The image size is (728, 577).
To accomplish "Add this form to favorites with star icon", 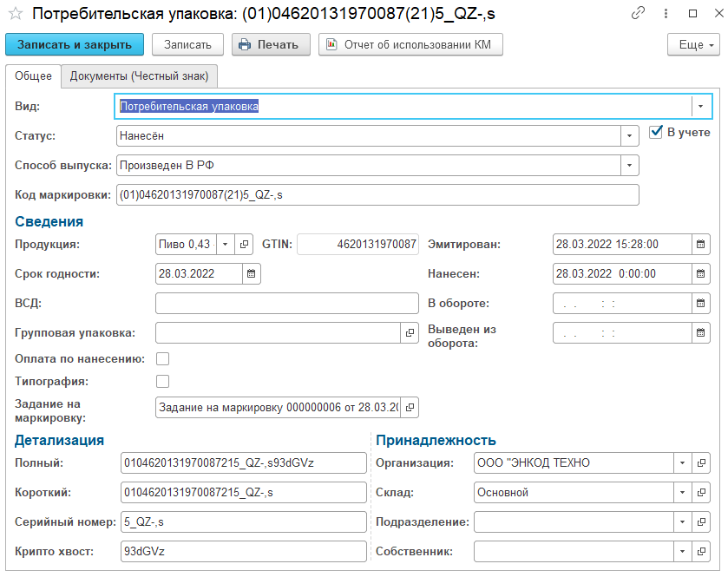I will click(x=15, y=13).
